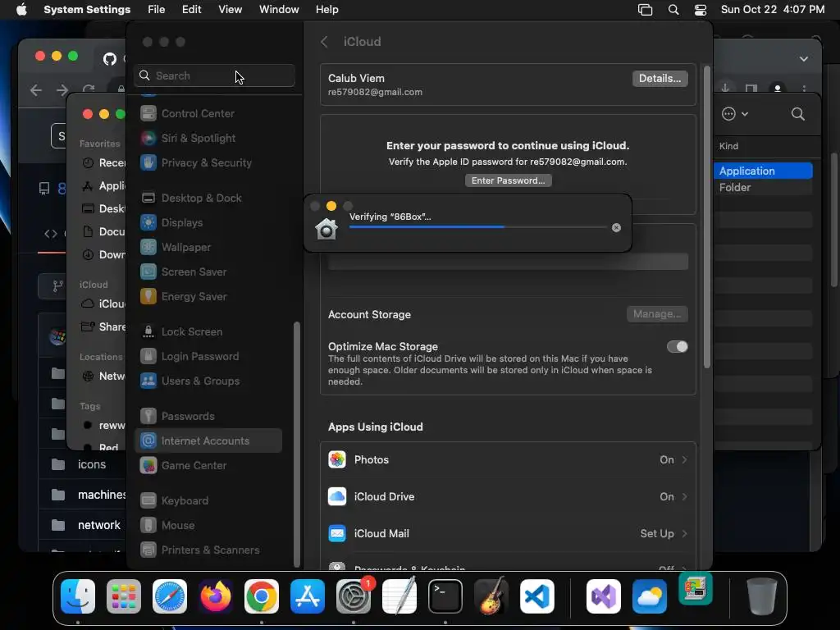Viewport: 840px width, 630px height.
Task: Click the Manage... storage button
Action: tap(657, 314)
